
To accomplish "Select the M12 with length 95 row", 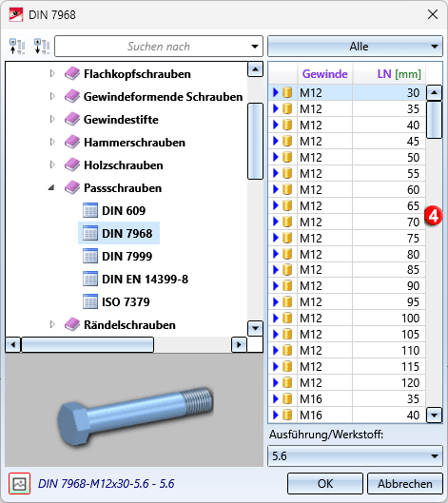I will click(x=347, y=301).
